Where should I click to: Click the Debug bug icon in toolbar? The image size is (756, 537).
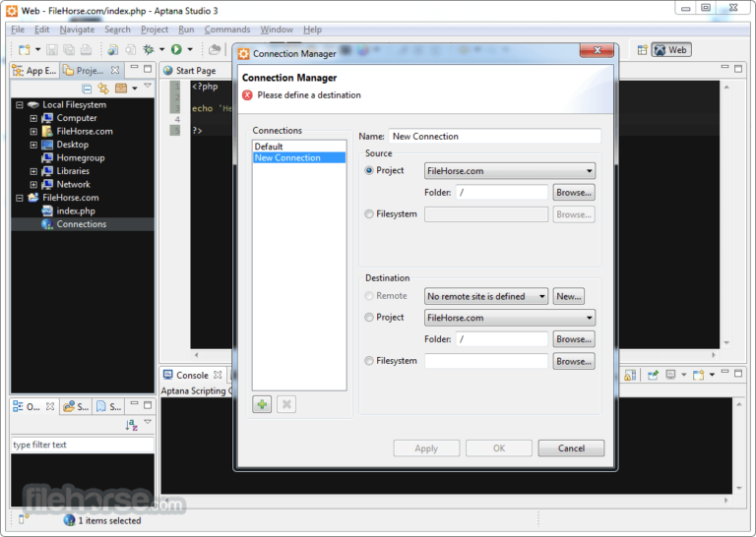tap(150, 49)
